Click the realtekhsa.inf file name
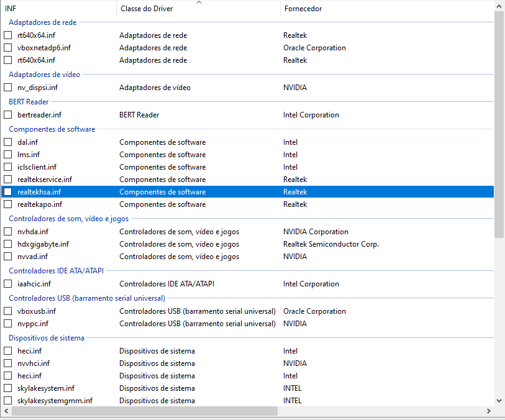Viewport: 505px width, 420px height. (x=39, y=192)
